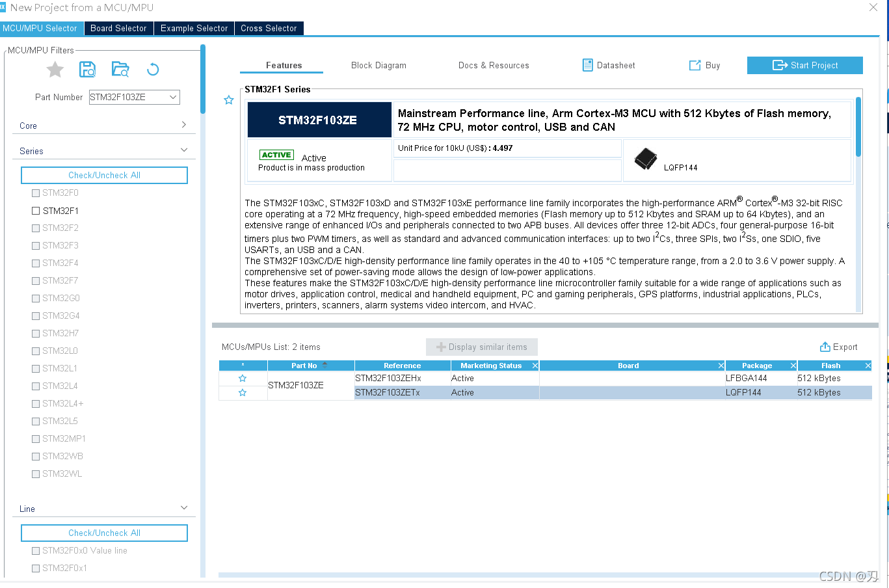
Task: Open the Part Number combo box dropdown
Action: (173, 97)
